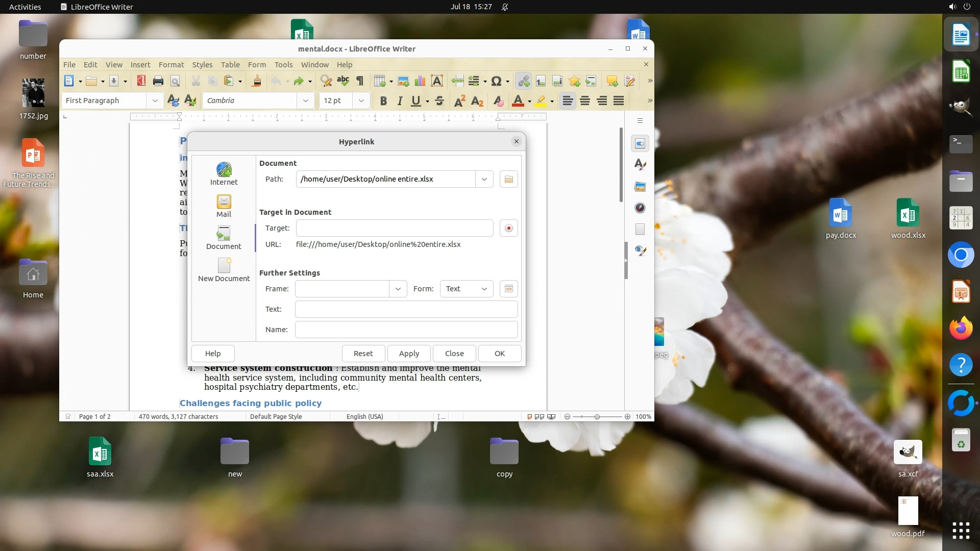Expand the Path combo box dropdown
Image resolution: width=980 pixels, height=551 pixels.
(x=484, y=179)
